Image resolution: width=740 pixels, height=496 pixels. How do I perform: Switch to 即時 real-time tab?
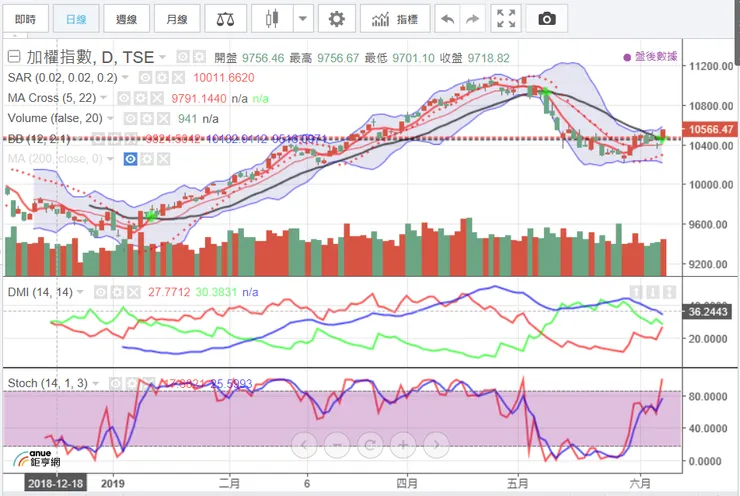point(25,19)
